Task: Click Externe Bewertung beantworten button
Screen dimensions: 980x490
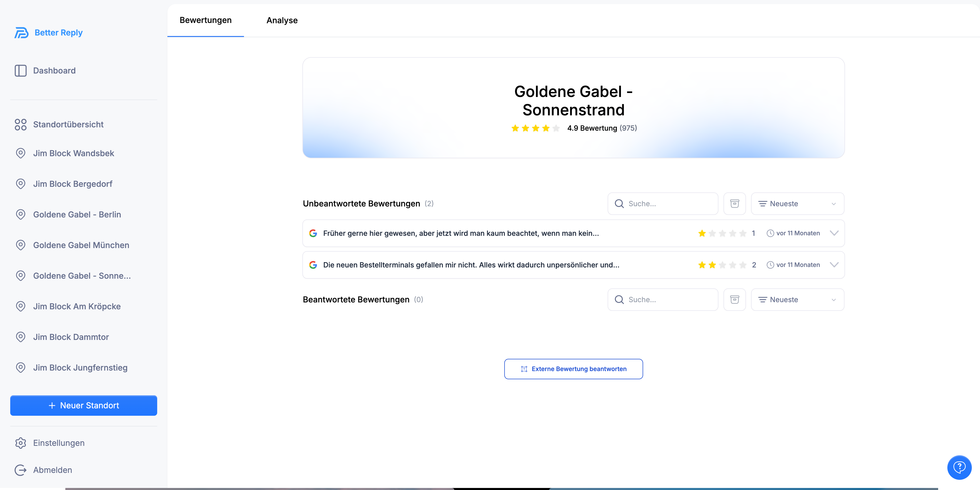Action: [x=573, y=369]
